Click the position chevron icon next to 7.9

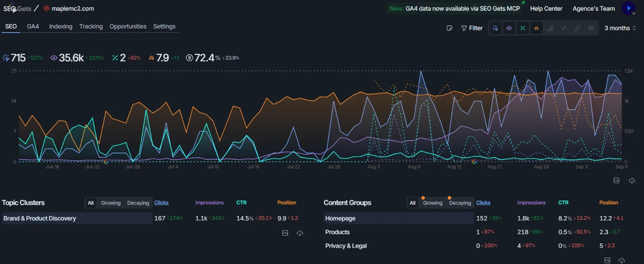152,58
